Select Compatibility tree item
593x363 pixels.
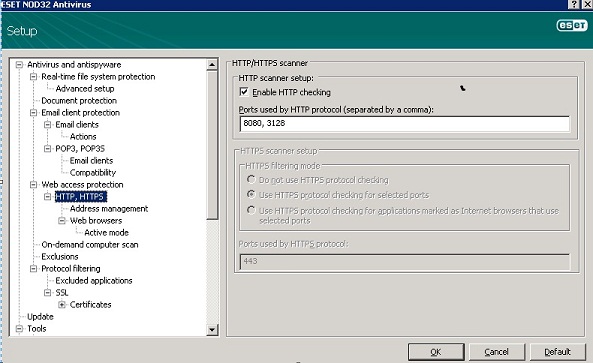point(93,173)
